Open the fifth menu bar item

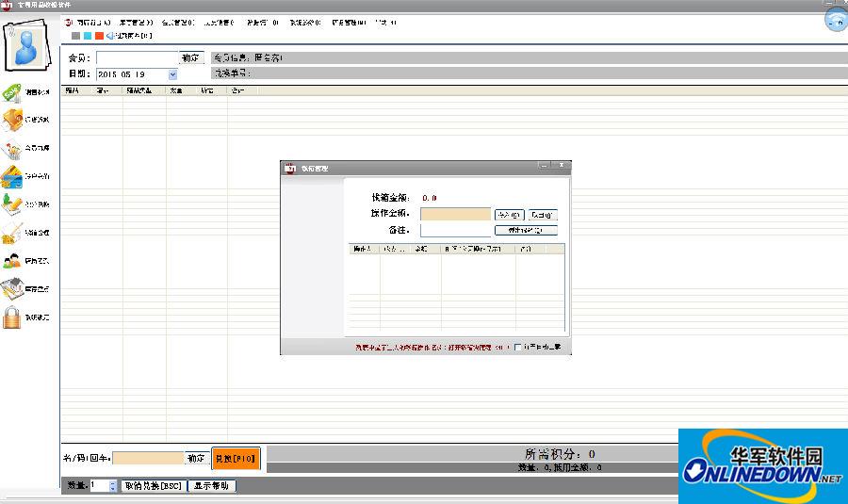[262, 23]
